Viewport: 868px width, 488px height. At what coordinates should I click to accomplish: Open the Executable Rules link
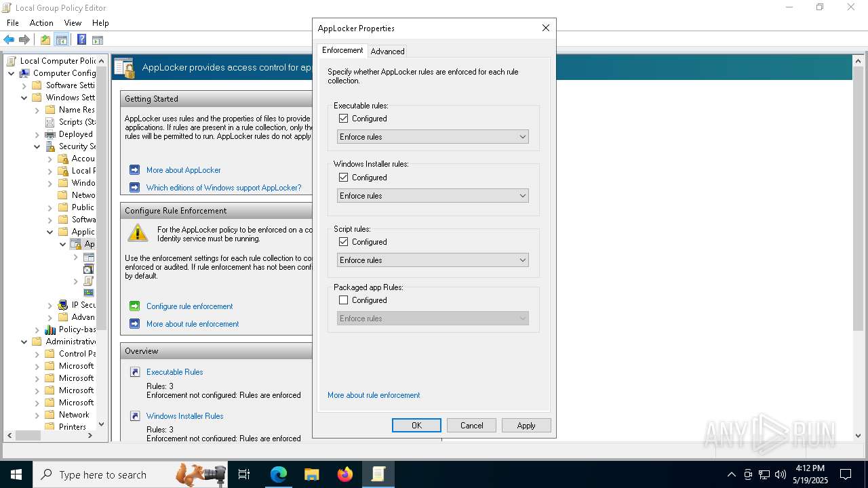(174, 372)
